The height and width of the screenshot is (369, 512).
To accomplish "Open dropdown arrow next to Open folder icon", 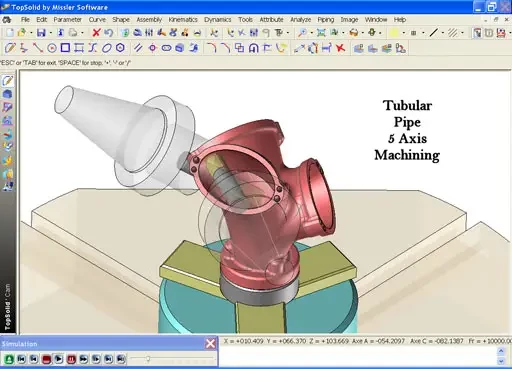I will point(31,33).
